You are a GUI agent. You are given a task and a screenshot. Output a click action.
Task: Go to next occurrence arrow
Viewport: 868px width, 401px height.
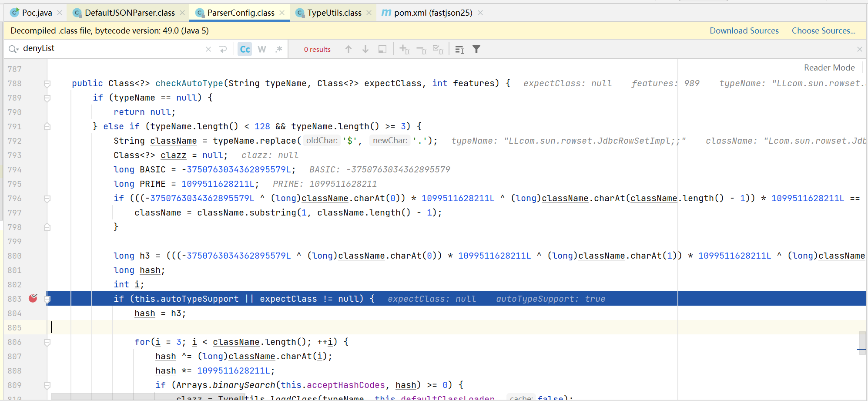click(365, 49)
